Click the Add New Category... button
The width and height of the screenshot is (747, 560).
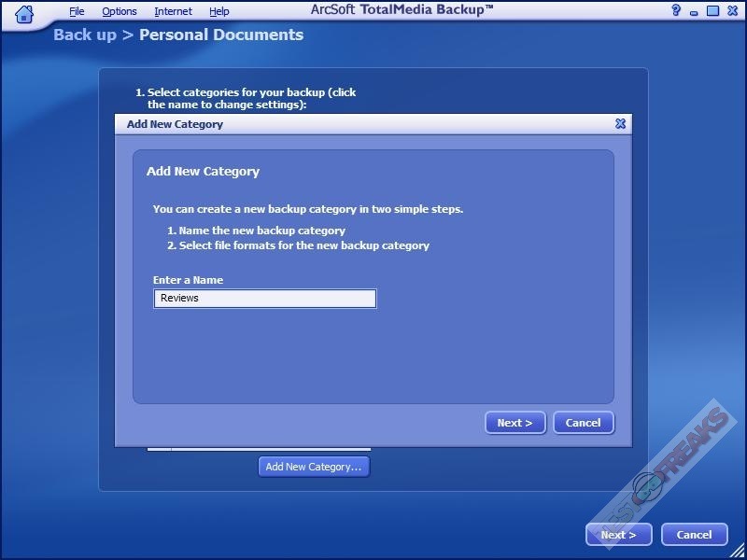(314, 467)
